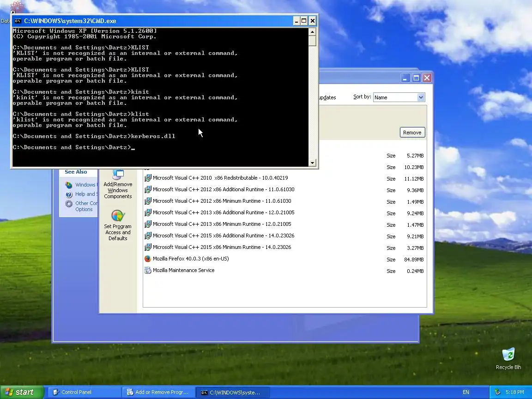
Task: Open the Sort by Name dropdown
Action: tap(421, 97)
